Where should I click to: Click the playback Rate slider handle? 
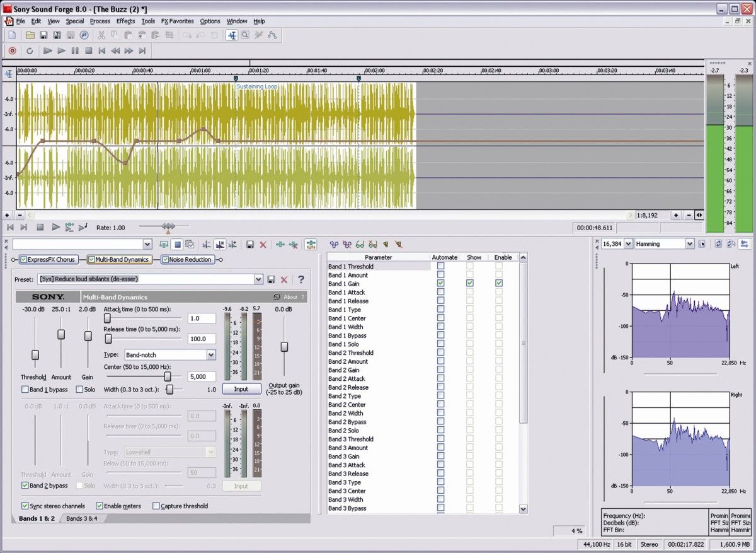(x=168, y=227)
